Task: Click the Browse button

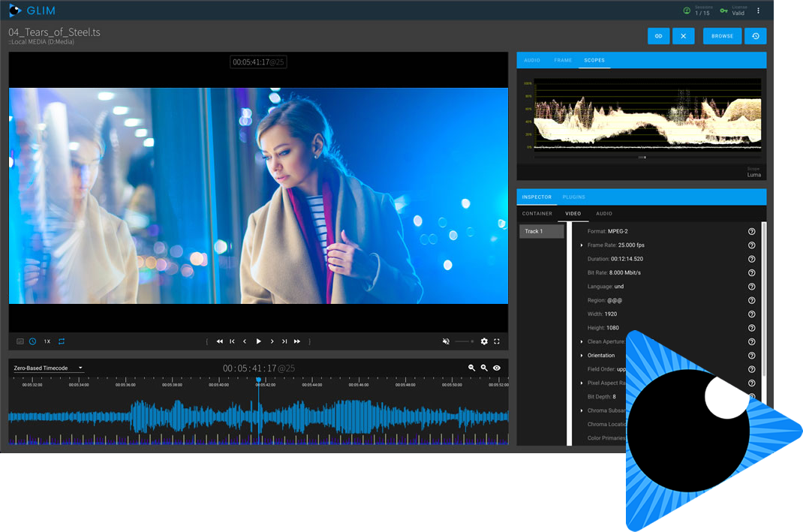Action: [x=722, y=36]
